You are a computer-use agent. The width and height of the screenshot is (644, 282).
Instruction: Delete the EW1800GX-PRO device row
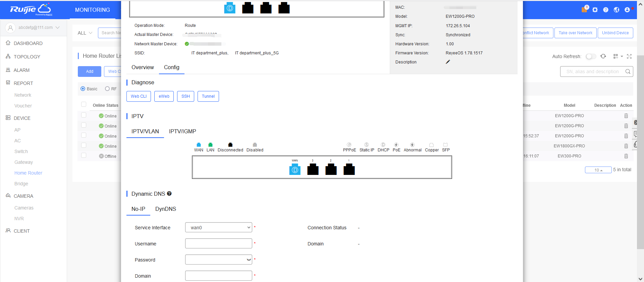click(626, 146)
